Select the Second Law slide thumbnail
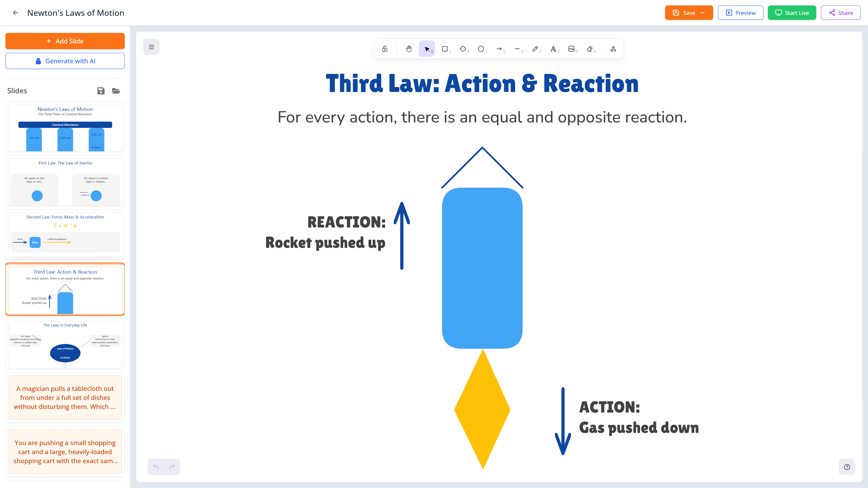This screenshot has height=488, width=868. (x=65, y=235)
